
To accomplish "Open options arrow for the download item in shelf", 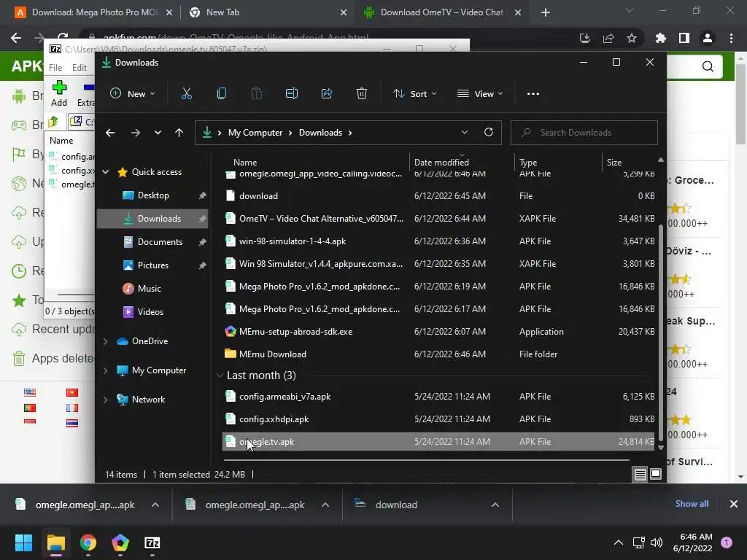I will tap(495, 505).
